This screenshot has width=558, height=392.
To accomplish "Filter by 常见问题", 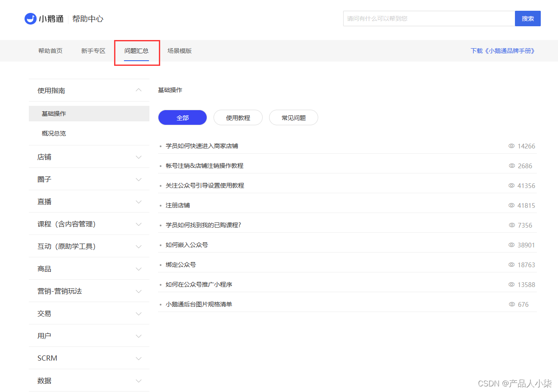I will pyautogui.click(x=294, y=117).
